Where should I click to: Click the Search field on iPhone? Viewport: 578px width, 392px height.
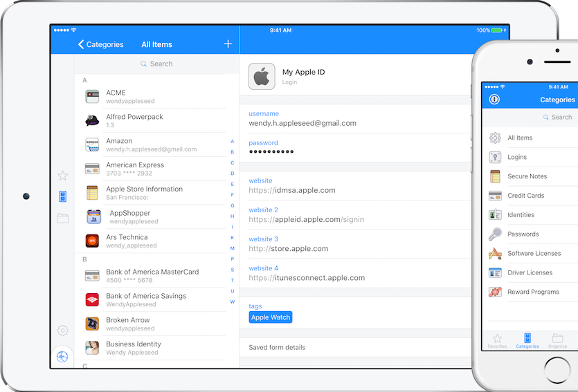(x=531, y=117)
